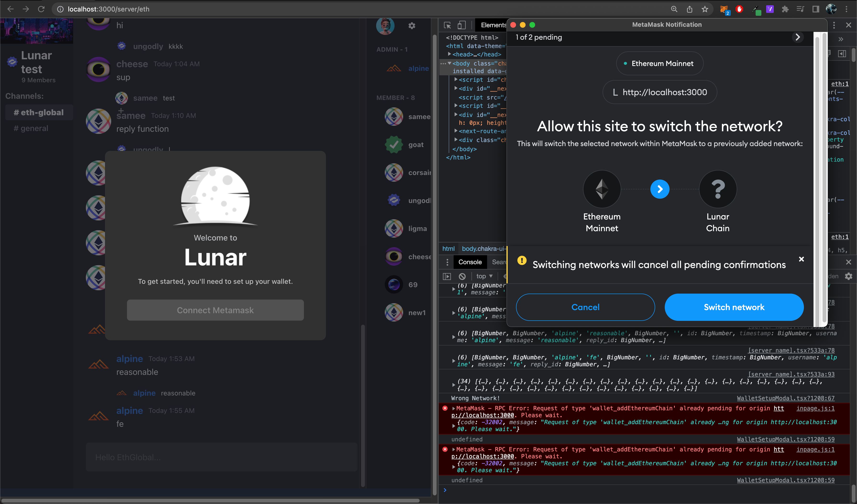The height and width of the screenshot is (504, 857).
Task: Click the Hello EthGlobal message input
Action: click(221, 457)
